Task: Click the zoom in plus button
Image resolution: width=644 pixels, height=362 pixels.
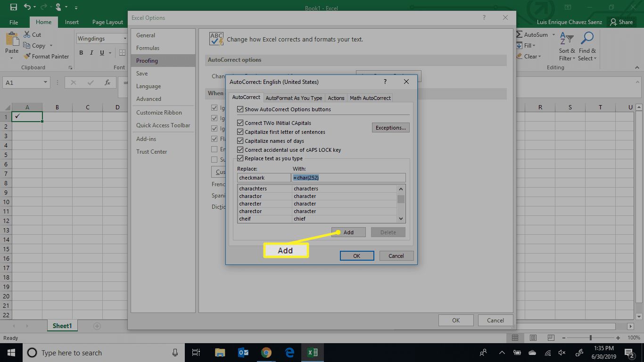Action: point(618,338)
